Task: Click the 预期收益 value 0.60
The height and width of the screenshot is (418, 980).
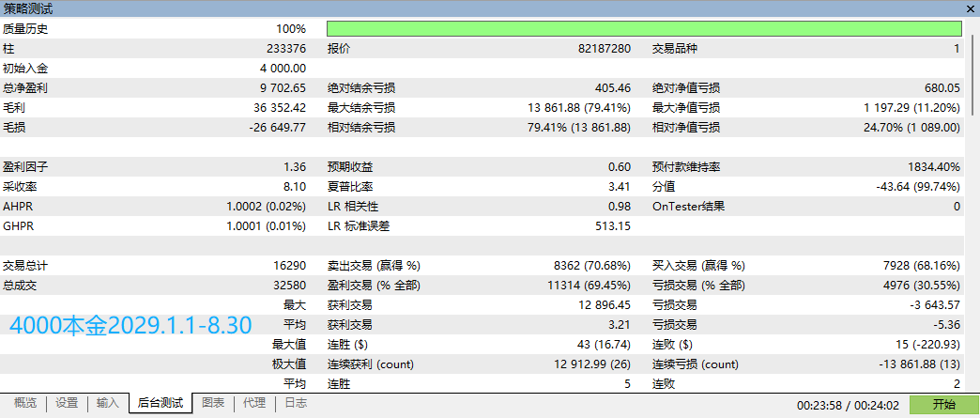Action: coord(619,167)
